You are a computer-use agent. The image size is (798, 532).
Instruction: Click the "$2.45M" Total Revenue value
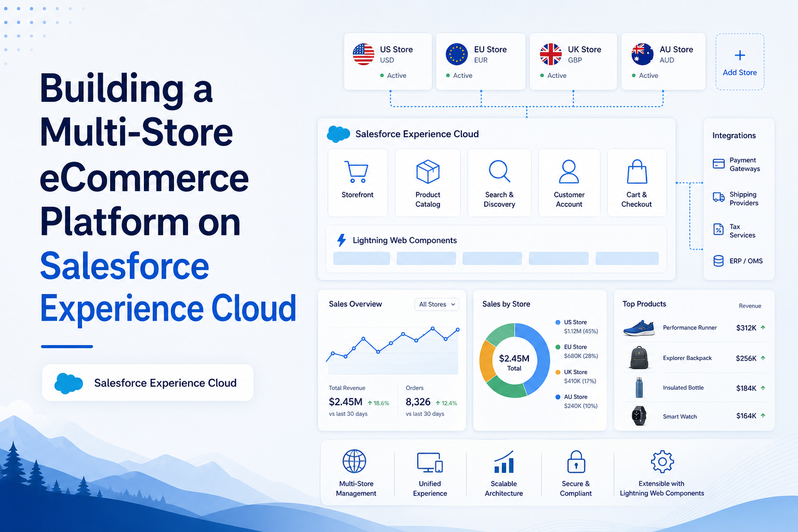coord(345,402)
